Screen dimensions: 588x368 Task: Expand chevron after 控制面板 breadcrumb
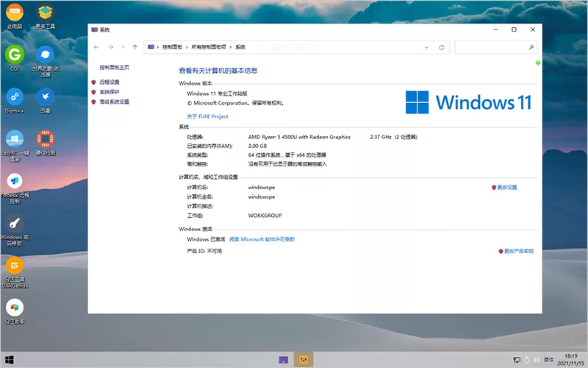click(187, 47)
